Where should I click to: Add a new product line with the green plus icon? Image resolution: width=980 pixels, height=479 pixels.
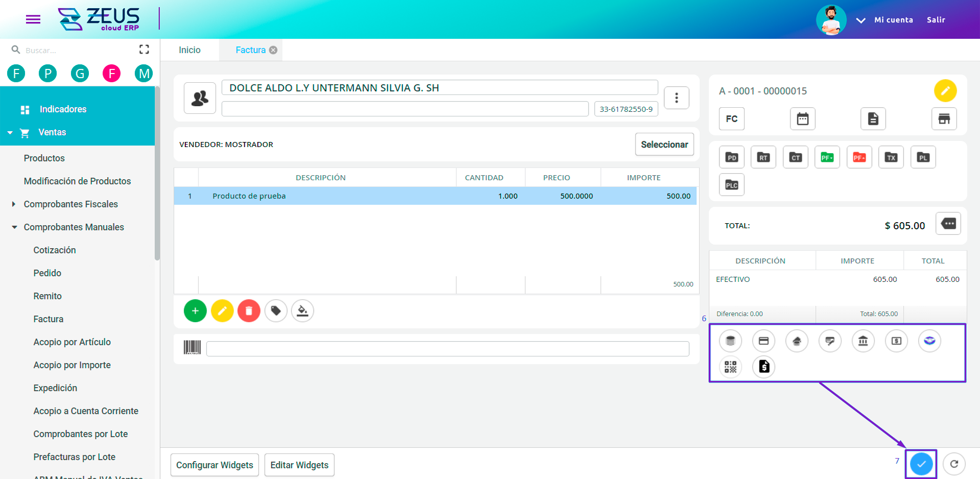pyautogui.click(x=195, y=310)
